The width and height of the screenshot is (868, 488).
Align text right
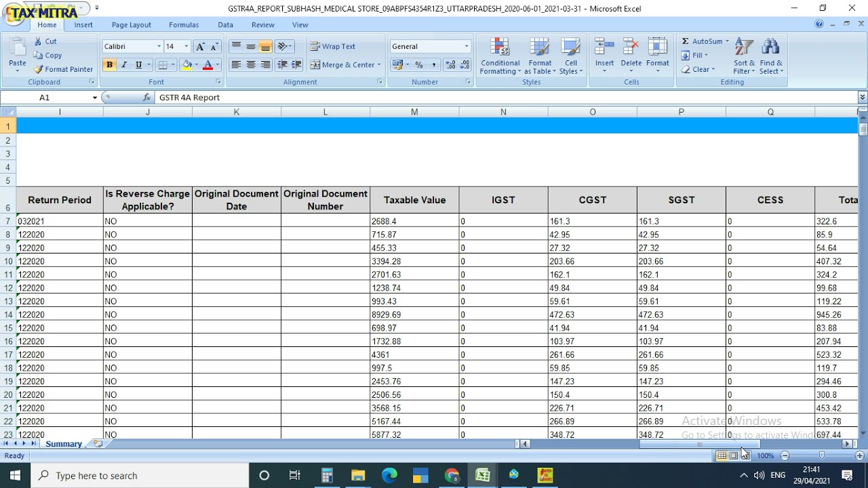tap(266, 65)
